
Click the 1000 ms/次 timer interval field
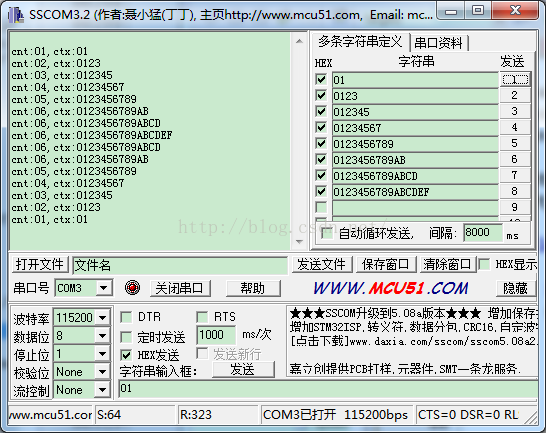point(216,335)
